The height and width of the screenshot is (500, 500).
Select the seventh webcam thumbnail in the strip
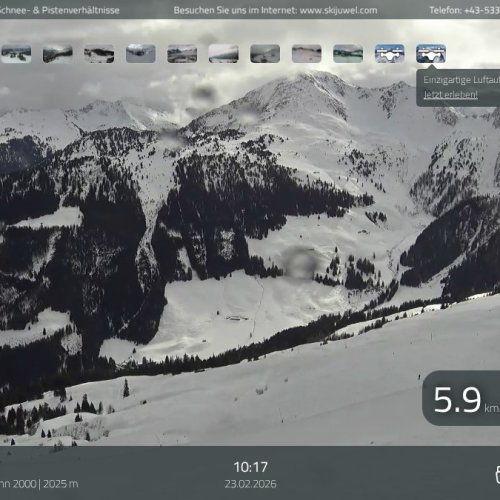tap(265, 54)
